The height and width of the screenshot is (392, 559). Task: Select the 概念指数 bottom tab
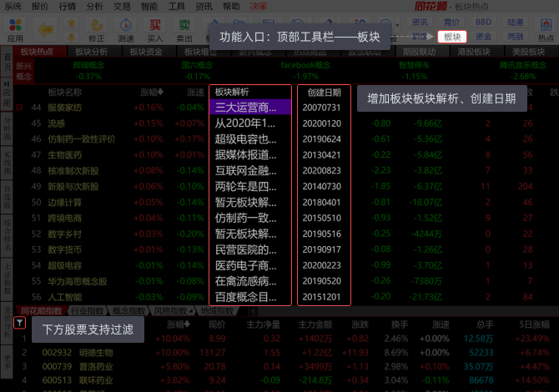pyautogui.click(x=128, y=311)
